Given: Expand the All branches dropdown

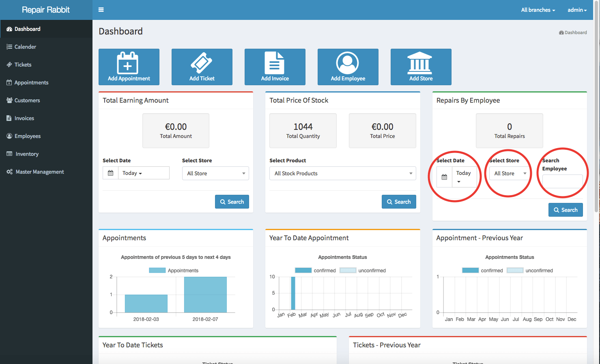Looking at the screenshot, I should pos(538,10).
